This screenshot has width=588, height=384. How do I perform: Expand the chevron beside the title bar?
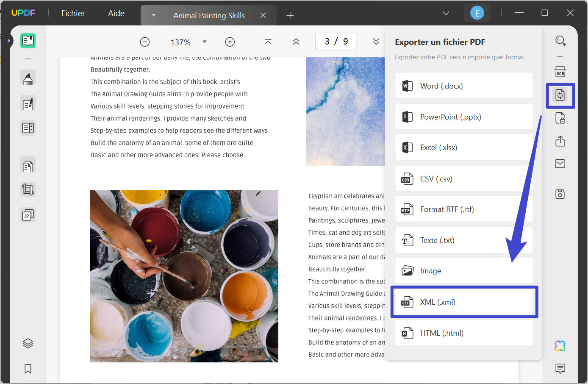point(446,13)
